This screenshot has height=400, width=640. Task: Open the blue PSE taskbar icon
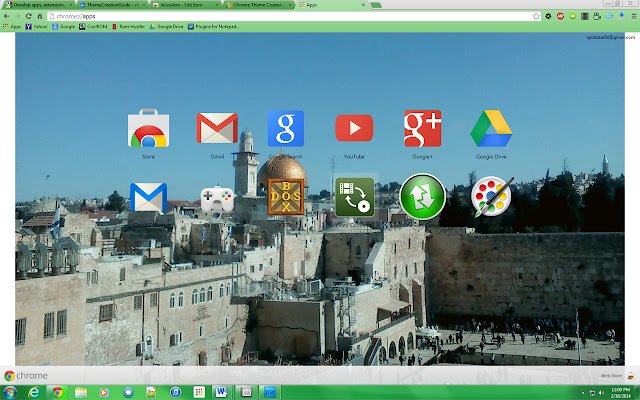pos(270,393)
